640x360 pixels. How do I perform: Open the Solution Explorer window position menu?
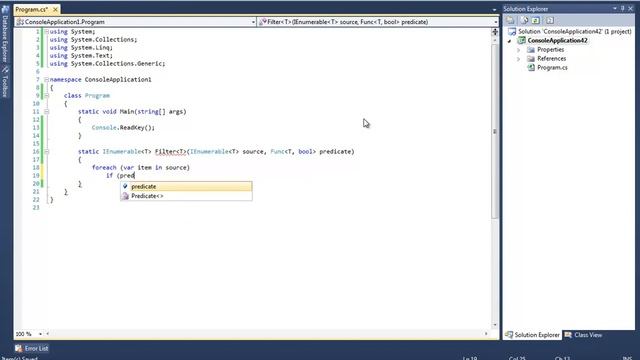[615, 9]
